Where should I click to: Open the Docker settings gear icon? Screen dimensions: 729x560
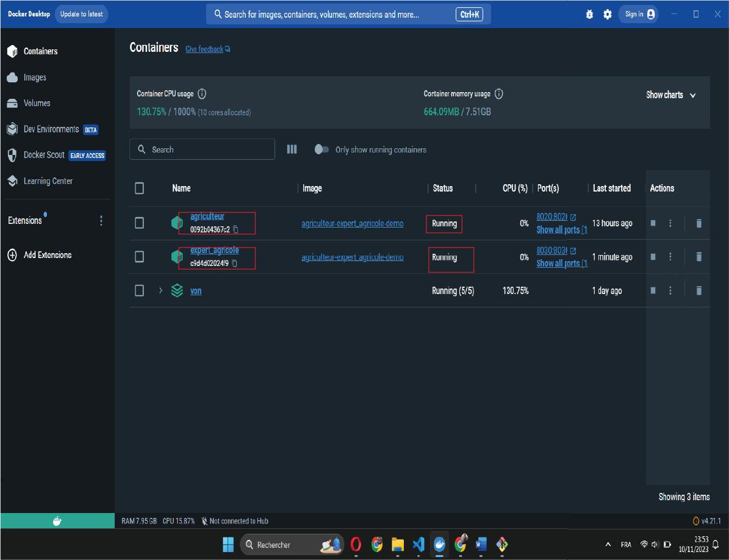point(607,14)
